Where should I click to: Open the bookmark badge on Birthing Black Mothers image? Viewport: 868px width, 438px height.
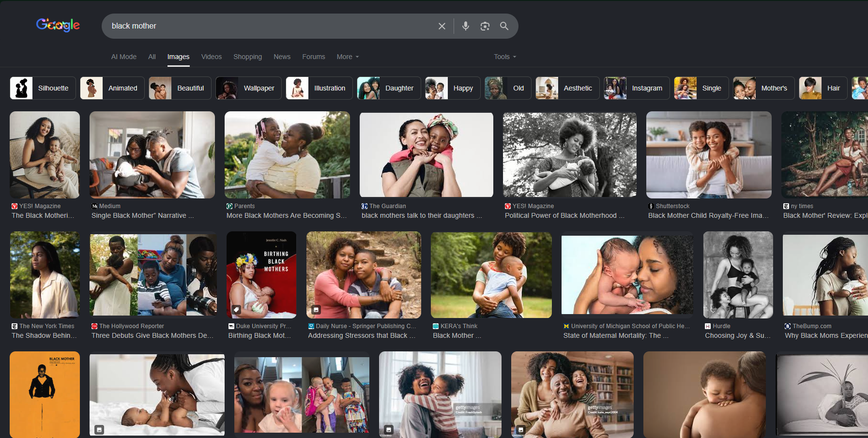pos(236,309)
